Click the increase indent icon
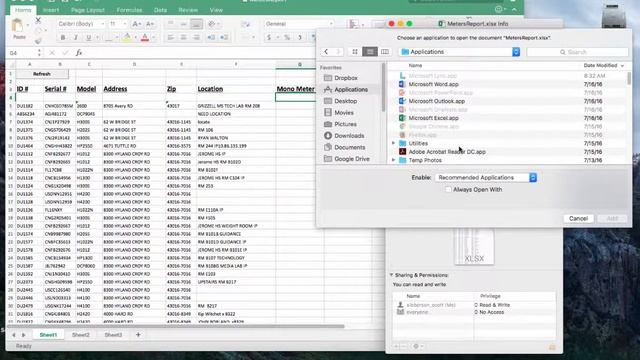The height and width of the screenshot is (360, 640). click(x=224, y=38)
